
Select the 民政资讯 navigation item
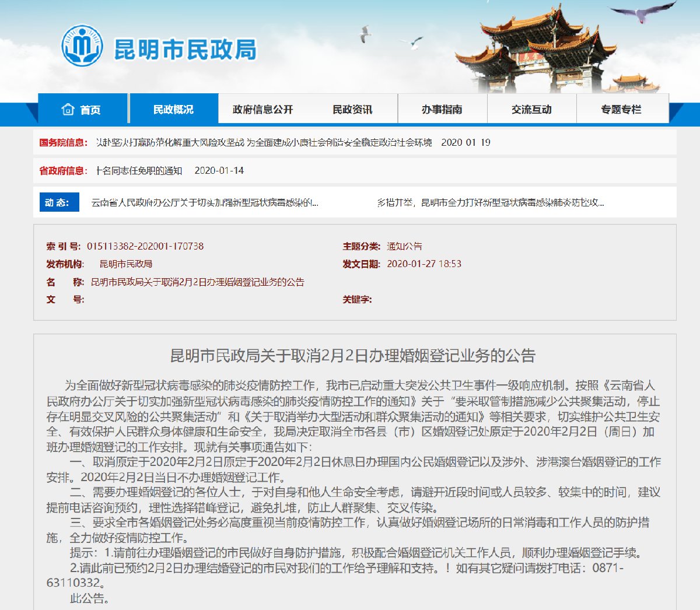[x=352, y=110]
